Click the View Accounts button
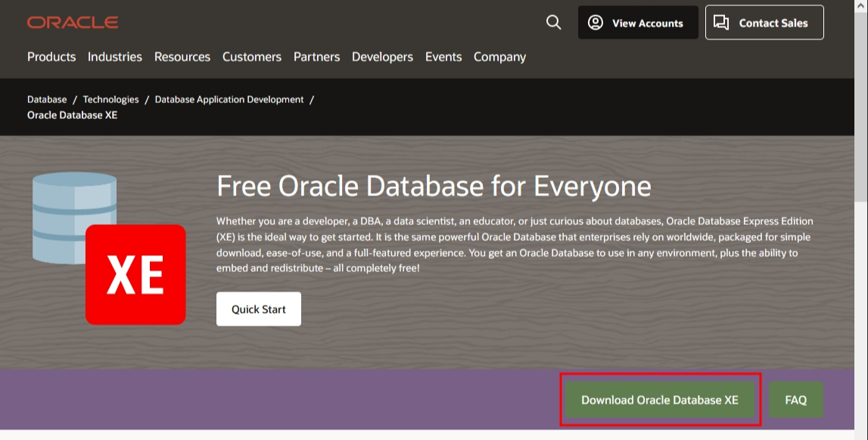The height and width of the screenshot is (440, 868). (x=638, y=23)
